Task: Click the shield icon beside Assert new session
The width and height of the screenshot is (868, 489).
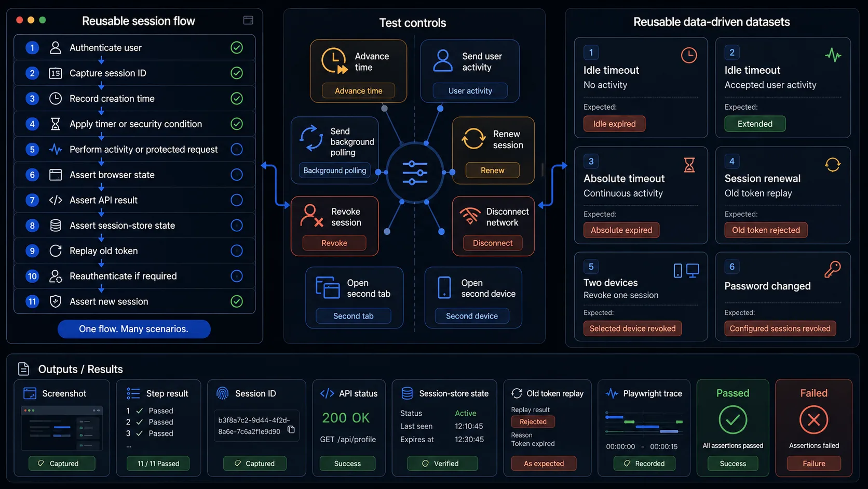Action: pyautogui.click(x=56, y=302)
